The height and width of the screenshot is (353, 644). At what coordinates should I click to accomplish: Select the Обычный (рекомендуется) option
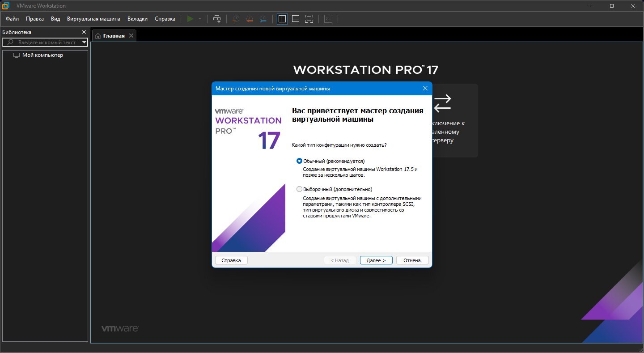tap(330, 161)
